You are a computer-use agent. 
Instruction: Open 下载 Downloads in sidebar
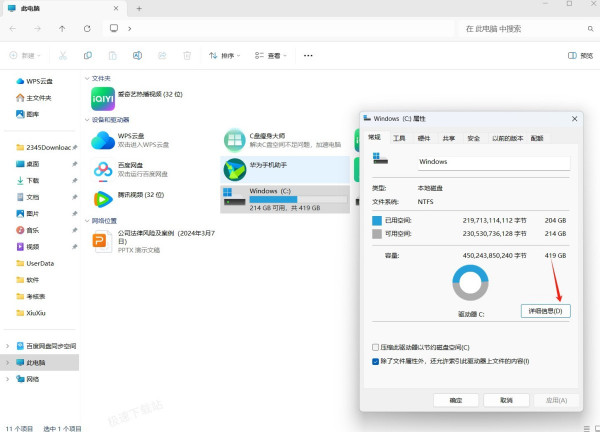click(28, 181)
